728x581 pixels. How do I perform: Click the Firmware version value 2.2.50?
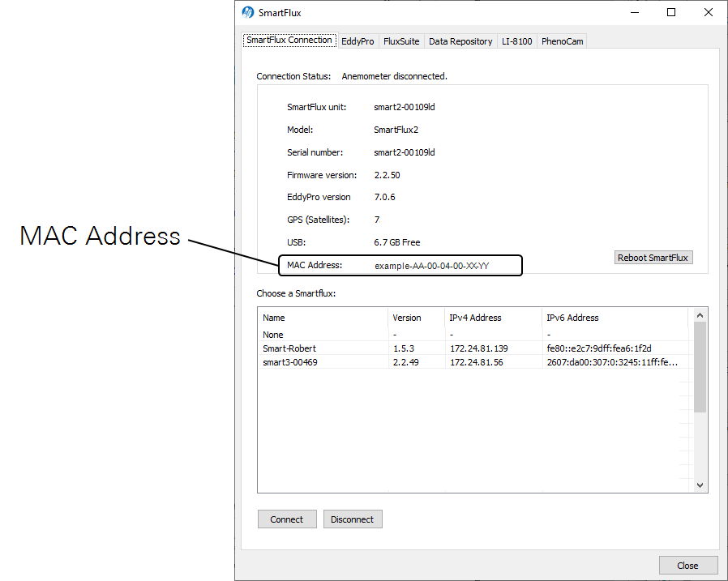(388, 175)
